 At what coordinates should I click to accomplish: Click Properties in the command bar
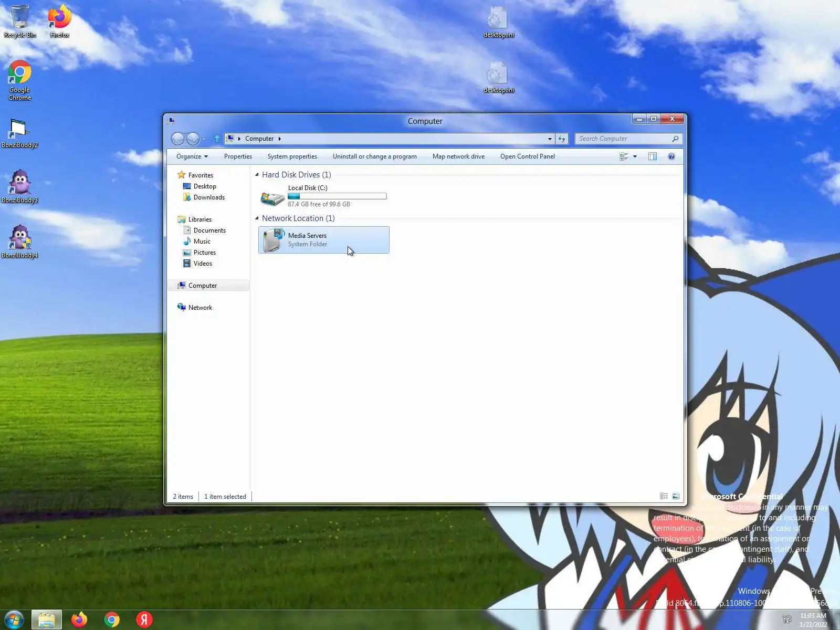(x=238, y=156)
